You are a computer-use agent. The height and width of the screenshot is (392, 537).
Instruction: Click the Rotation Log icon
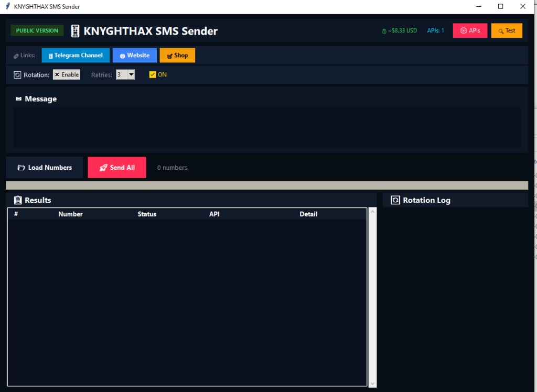[395, 200]
